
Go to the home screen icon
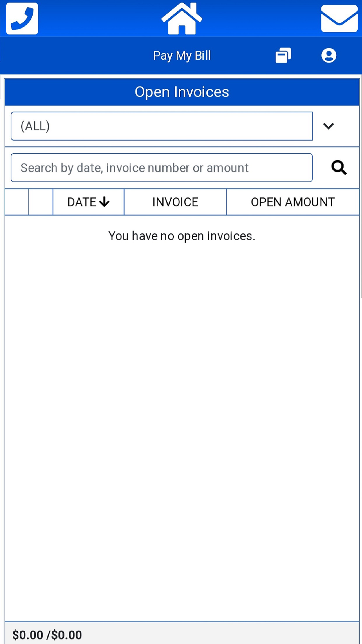click(x=182, y=18)
